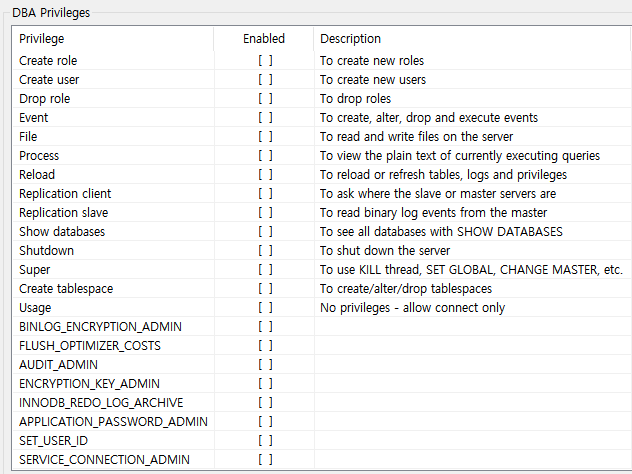This screenshot has width=632, height=474.
Task: Enable Show databases checkbox
Action: click(265, 231)
